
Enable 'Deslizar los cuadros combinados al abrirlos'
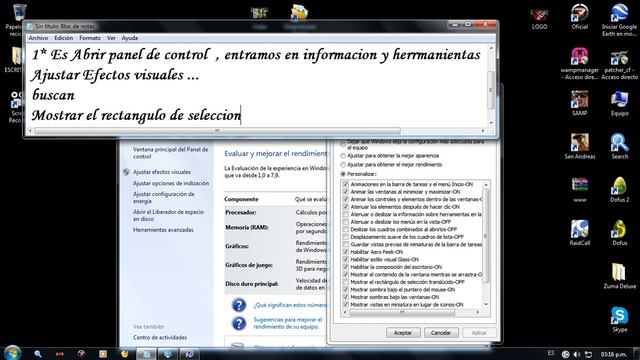[346, 229]
